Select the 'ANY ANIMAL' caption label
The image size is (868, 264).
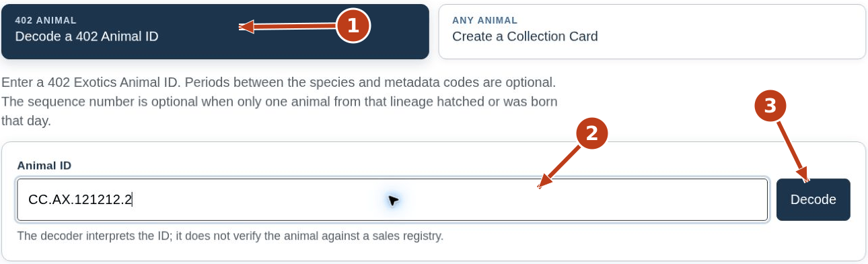(x=484, y=20)
